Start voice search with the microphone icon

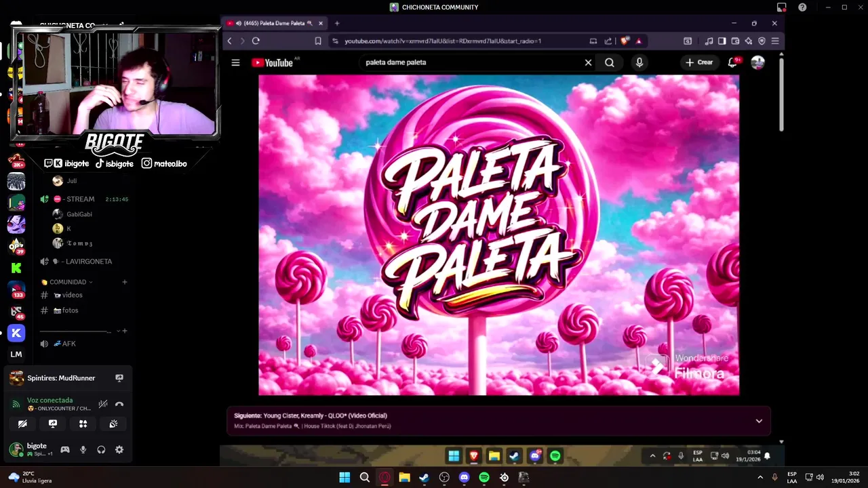pos(639,62)
